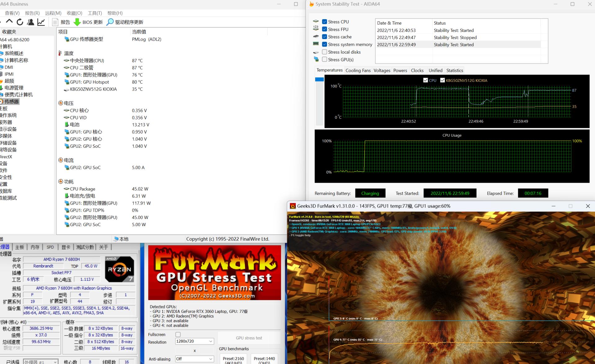The image size is (595, 364).
Task: Click the Preset:2160 benchmark button
Action: [233, 359]
